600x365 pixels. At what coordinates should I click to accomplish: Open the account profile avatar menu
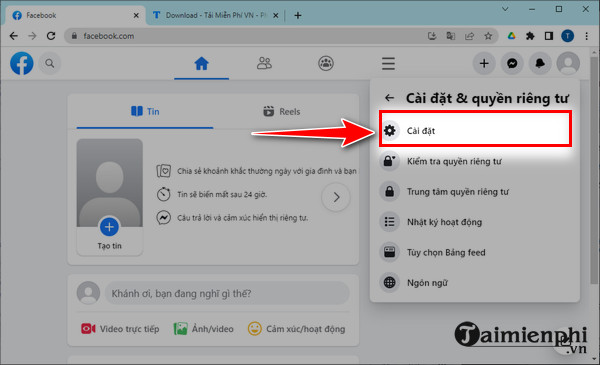tap(568, 64)
